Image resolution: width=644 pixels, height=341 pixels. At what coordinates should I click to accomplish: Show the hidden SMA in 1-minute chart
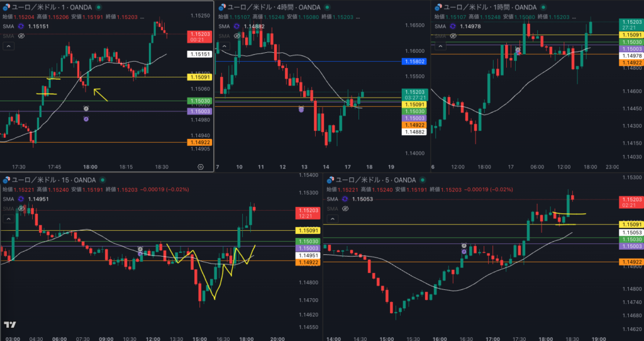[x=21, y=36]
